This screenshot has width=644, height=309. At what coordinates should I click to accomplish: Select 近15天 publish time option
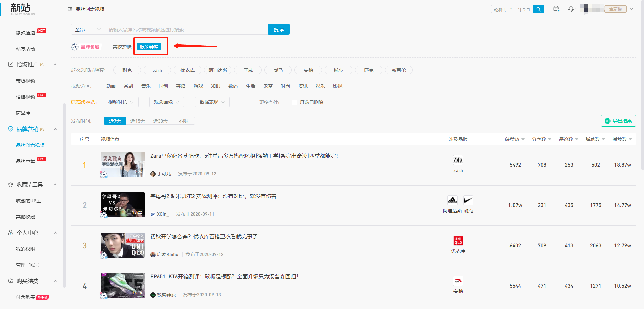(x=138, y=121)
